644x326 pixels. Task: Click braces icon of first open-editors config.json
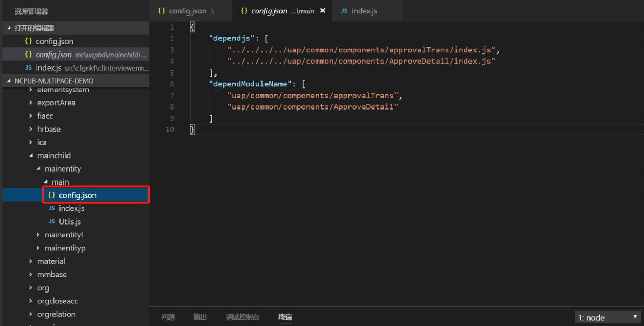tap(28, 42)
